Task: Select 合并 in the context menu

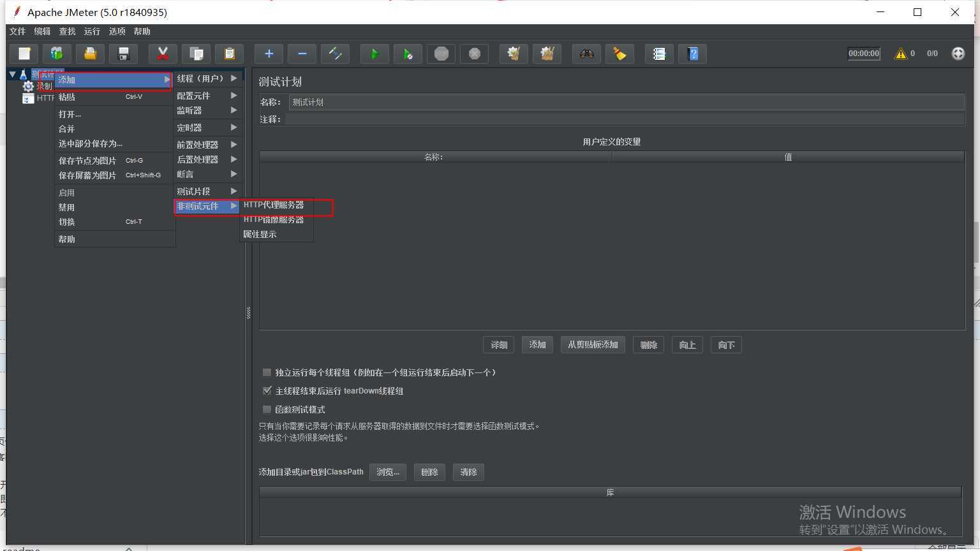Action: click(114, 129)
